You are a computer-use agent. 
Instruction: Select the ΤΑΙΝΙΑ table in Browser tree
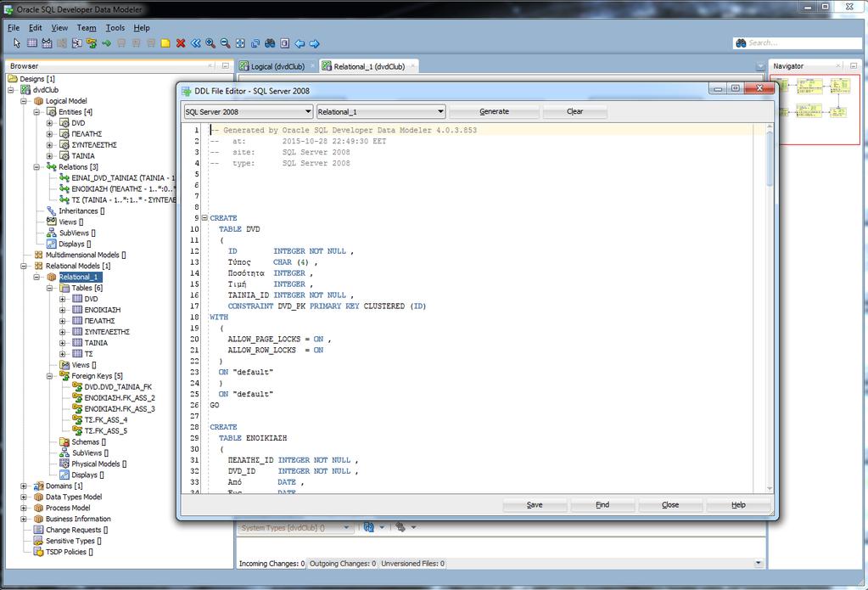[96, 343]
